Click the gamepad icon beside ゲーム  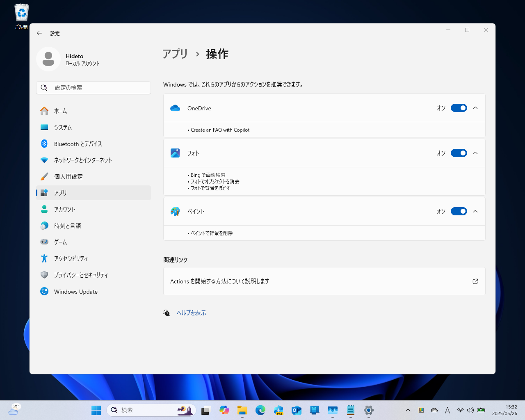click(x=44, y=242)
